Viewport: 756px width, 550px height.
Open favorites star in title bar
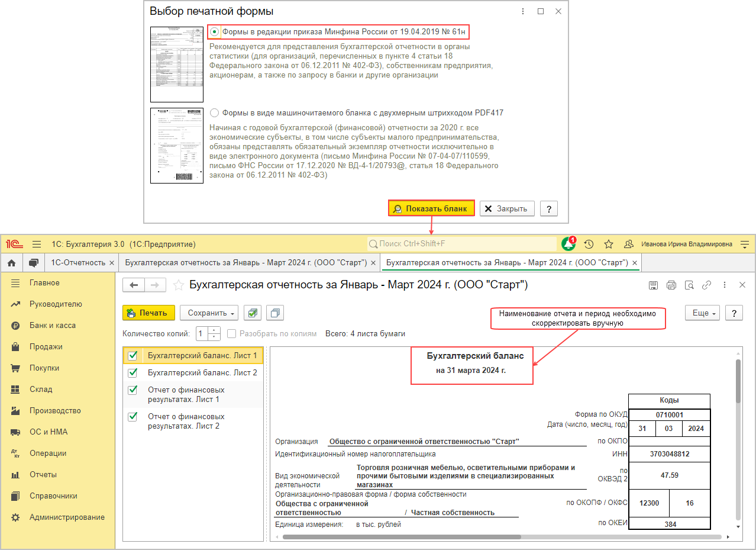click(x=609, y=244)
